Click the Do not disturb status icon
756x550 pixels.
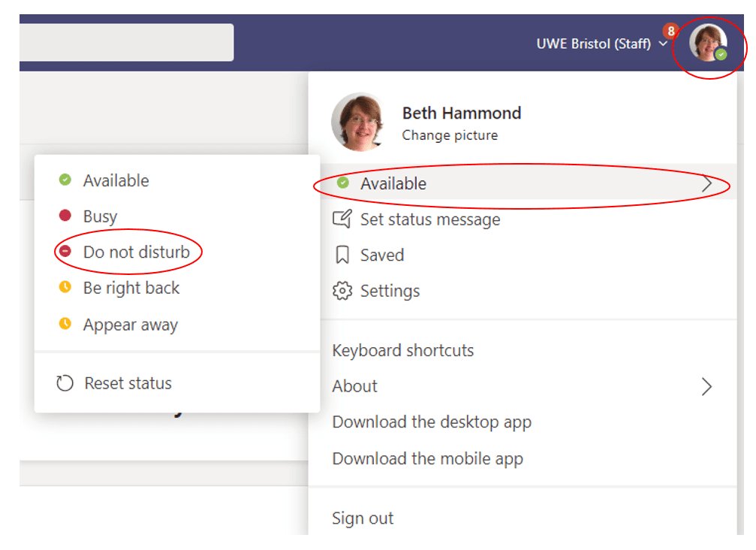tap(65, 252)
